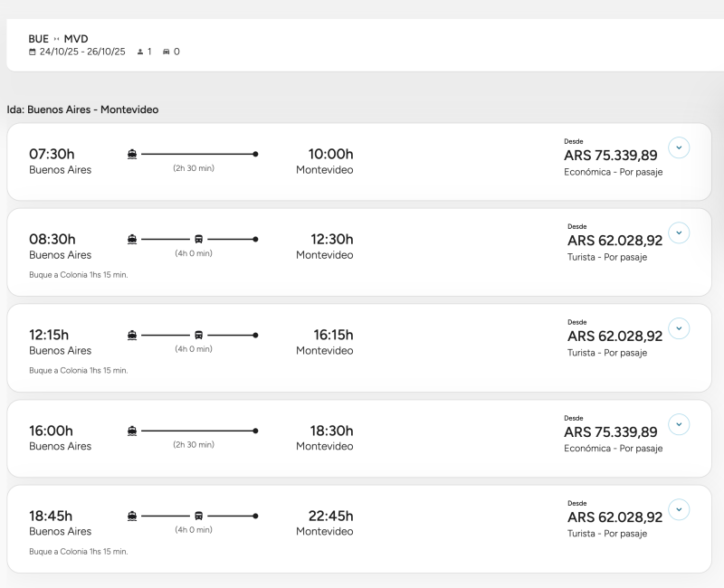This screenshot has width=724, height=588.
Task: Select the ARS 62.028,92 Turista fare at 12:15h
Action: point(614,337)
